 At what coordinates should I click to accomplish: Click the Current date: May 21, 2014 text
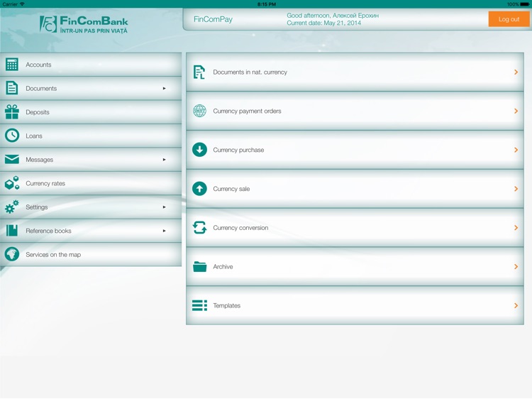(323, 23)
